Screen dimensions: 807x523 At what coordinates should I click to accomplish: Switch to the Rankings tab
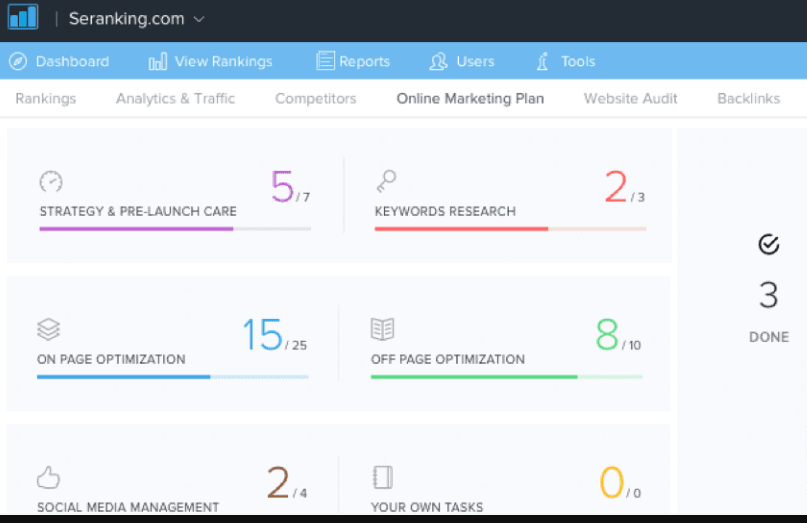tap(46, 98)
